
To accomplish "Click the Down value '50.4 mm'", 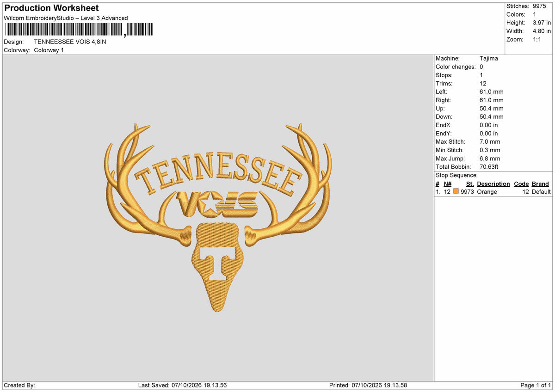I will point(492,117).
